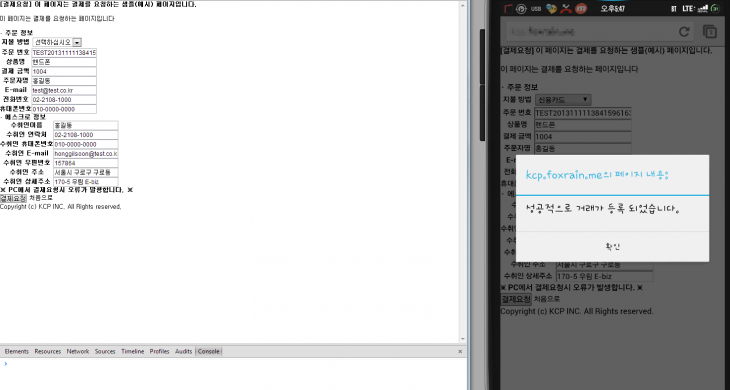Click the 수취인이름 field on the desktop page
The image size is (730, 390).
coord(86,125)
